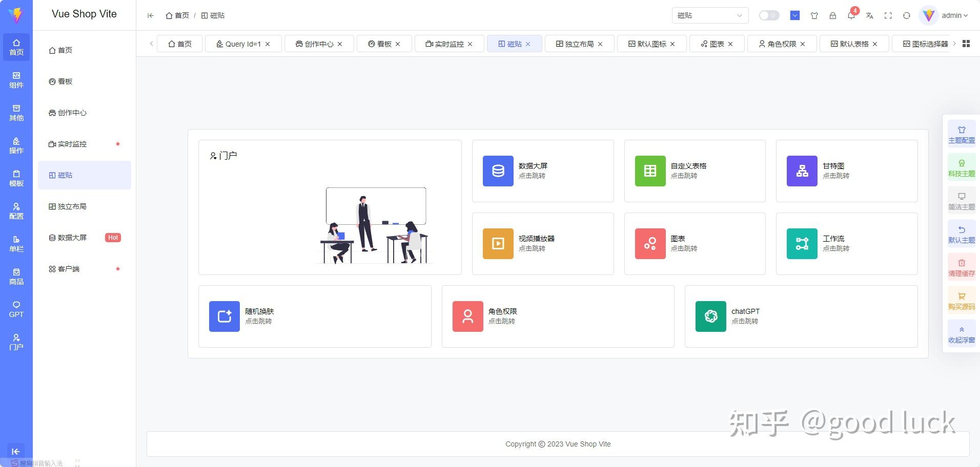The image size is (980, 467).
Task: Open the 商品 section in the blue sidebar
Action: pos(16,277)
